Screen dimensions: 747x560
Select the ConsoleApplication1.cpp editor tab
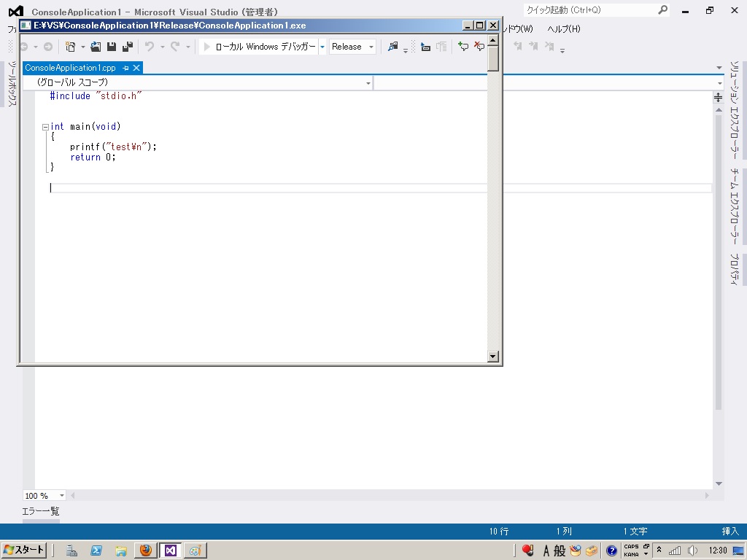(70, 68)
